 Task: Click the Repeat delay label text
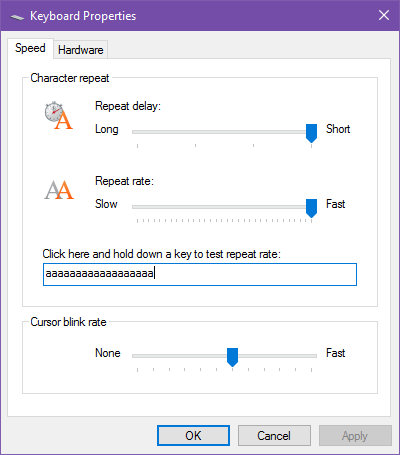[x=128, y=106]
